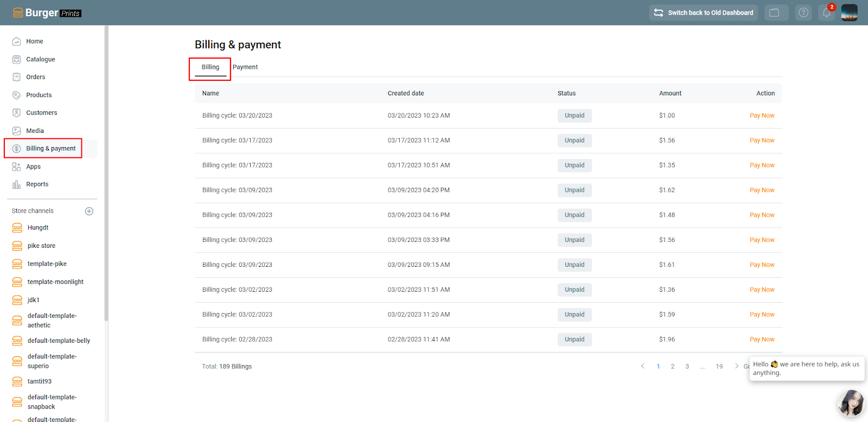Pay Now for the $1.96 billing
This screenshot has width=868, height=422.
(x=762, y=340)
